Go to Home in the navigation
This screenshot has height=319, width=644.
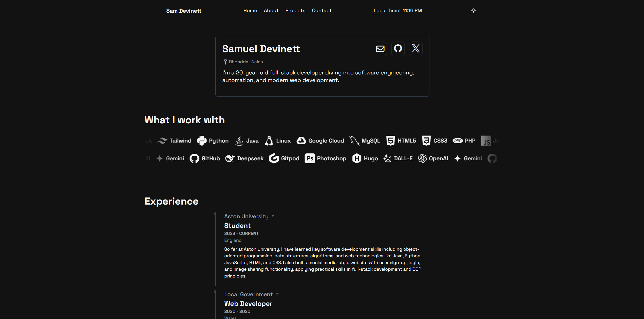pos(250,11)
